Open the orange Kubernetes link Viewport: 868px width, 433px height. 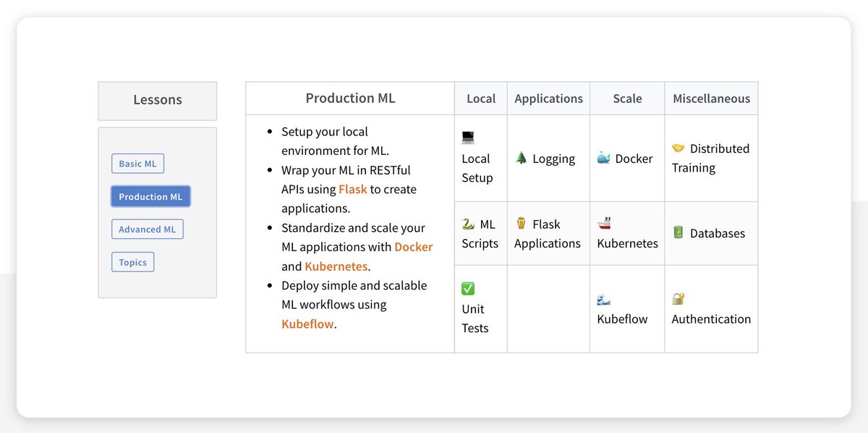336,266
